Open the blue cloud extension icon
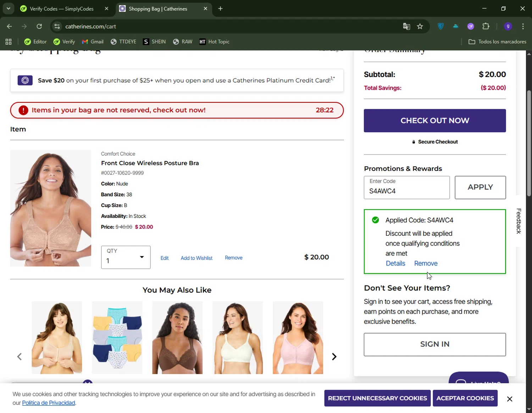 456,26
